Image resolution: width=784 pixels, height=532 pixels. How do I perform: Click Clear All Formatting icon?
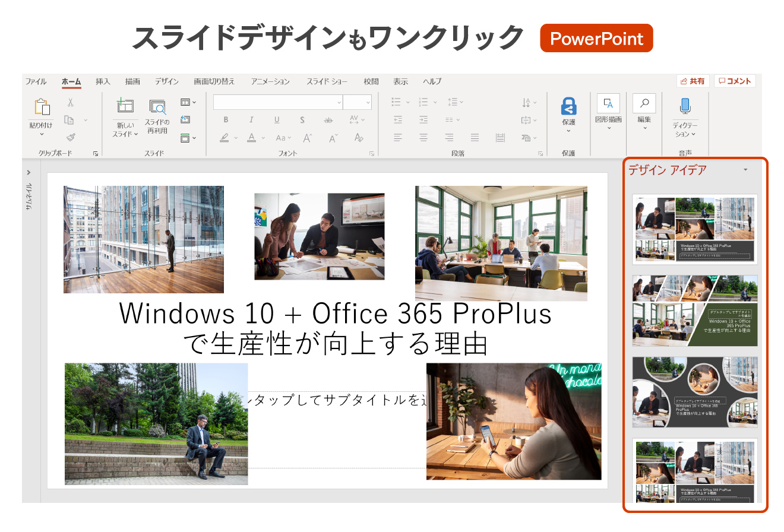pos(358,138)
